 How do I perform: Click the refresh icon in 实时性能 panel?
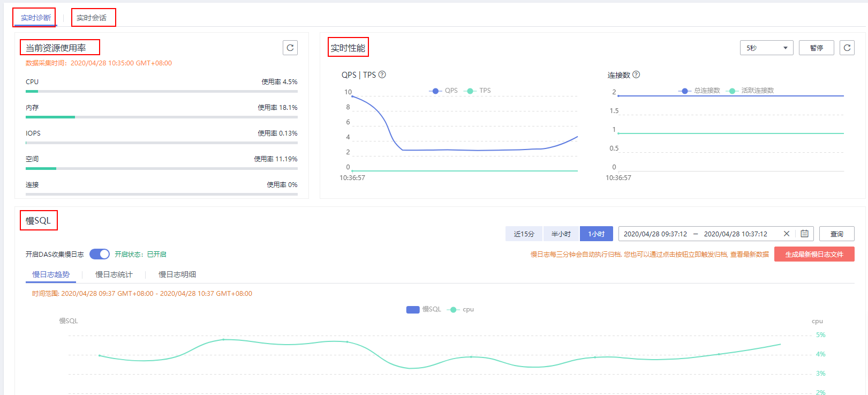point(847,48)
